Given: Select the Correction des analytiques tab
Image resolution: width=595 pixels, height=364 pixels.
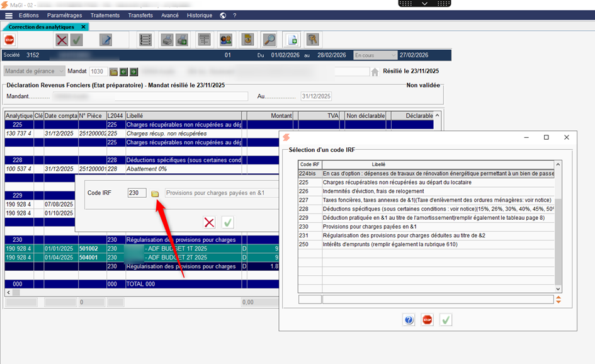Looking at the screenshot, I should coord(42,27).
